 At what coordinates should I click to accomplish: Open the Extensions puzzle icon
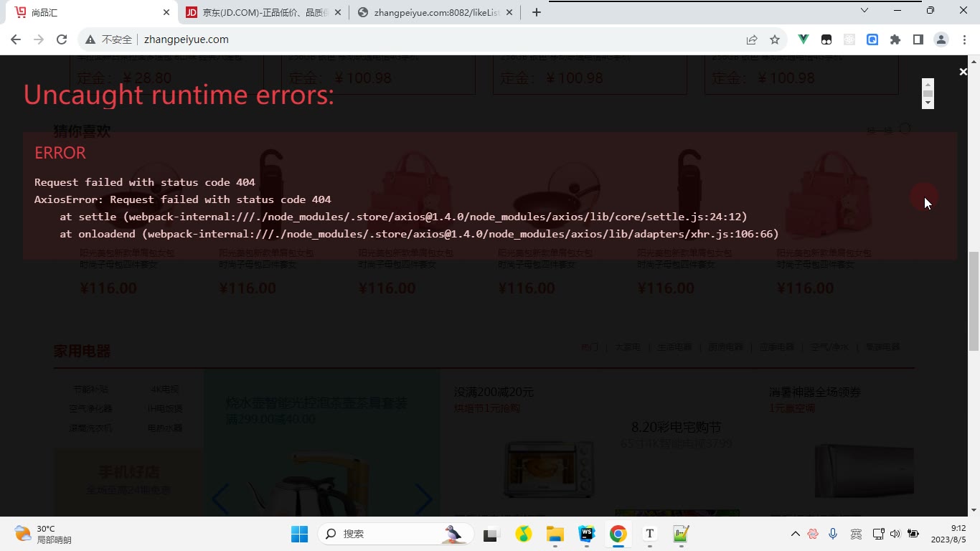895,39
